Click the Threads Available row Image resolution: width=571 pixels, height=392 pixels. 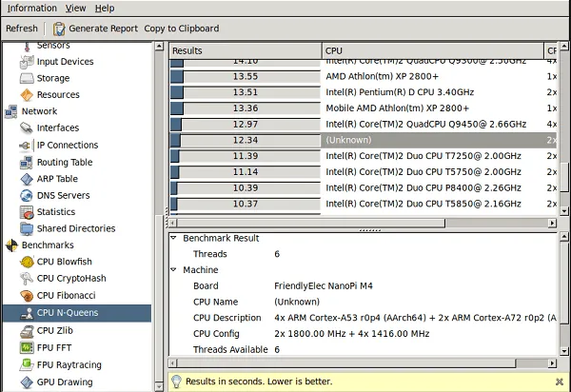click(x=364, y=350)
